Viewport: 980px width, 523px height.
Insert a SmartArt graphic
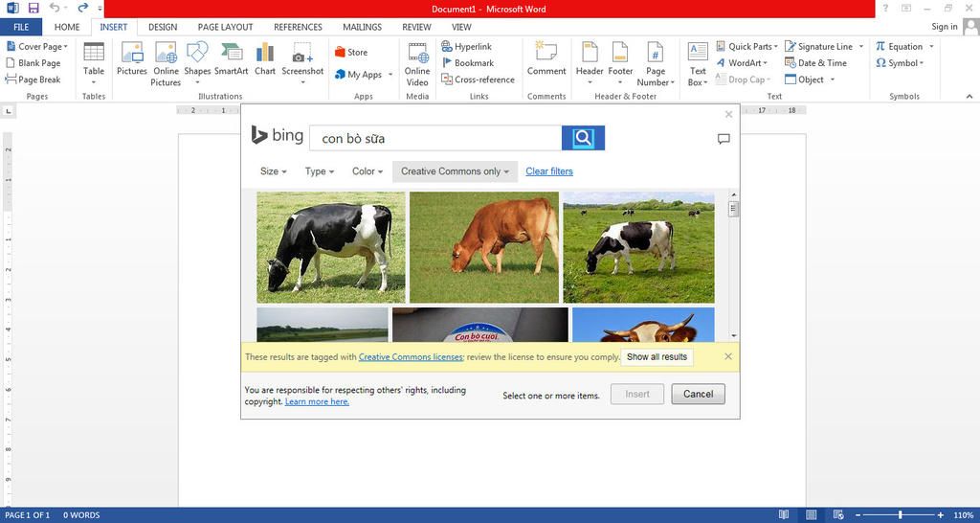(x=232, y=60)
